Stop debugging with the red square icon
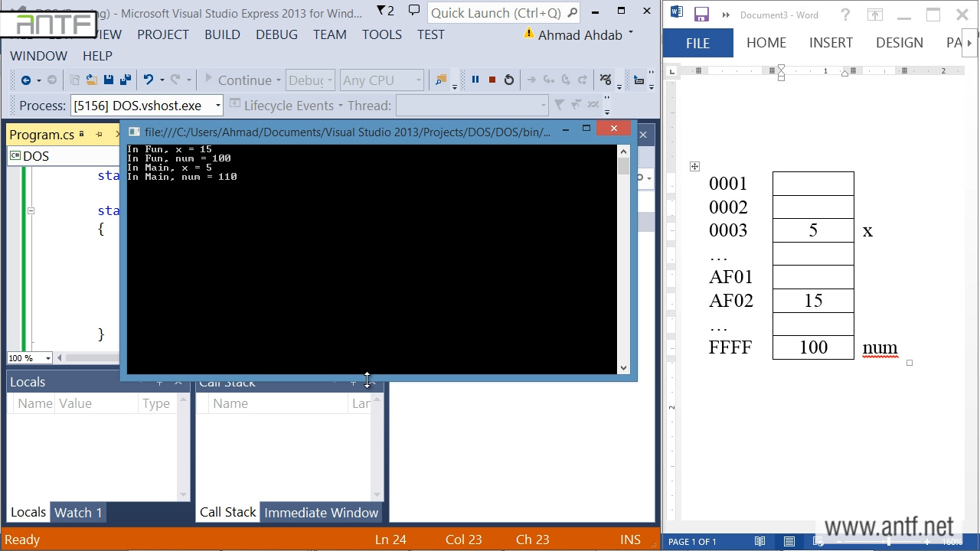The image size is (980, 551). tap(492, 80)
